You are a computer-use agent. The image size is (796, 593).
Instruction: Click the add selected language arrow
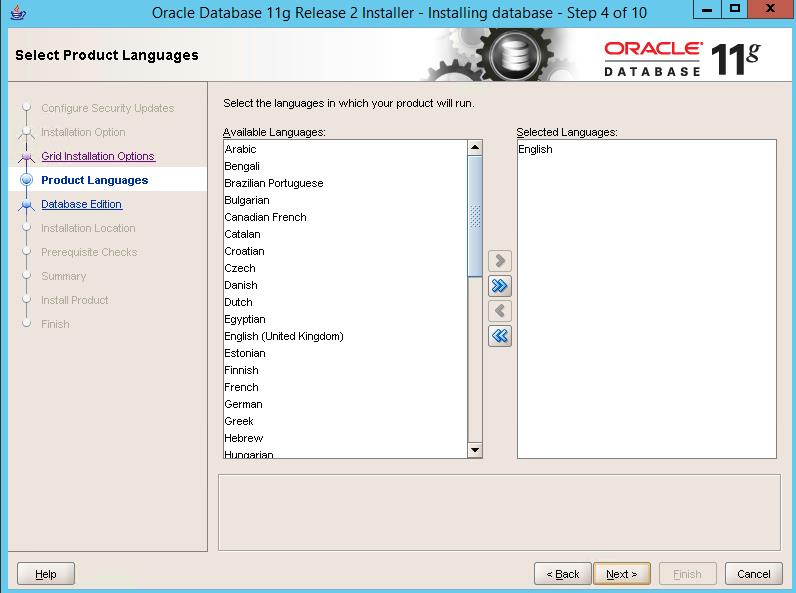click(x=500, y=261)
